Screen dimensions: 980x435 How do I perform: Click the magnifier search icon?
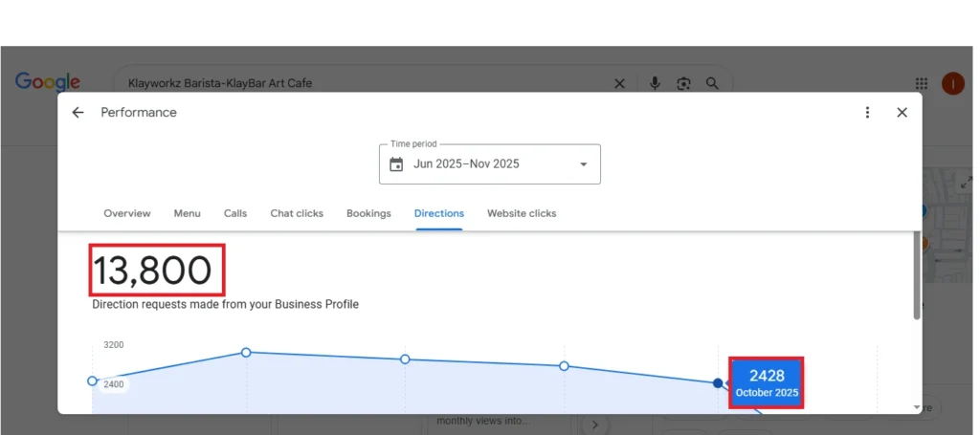(x=712, y=83)
